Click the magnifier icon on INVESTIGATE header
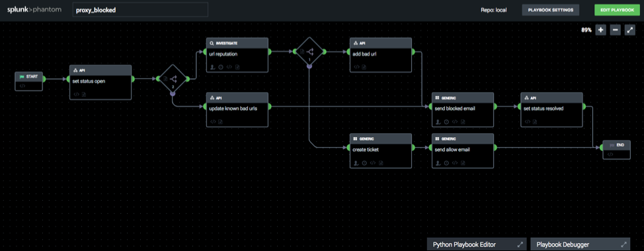644x251 pixels. click(x=212, y=43)
